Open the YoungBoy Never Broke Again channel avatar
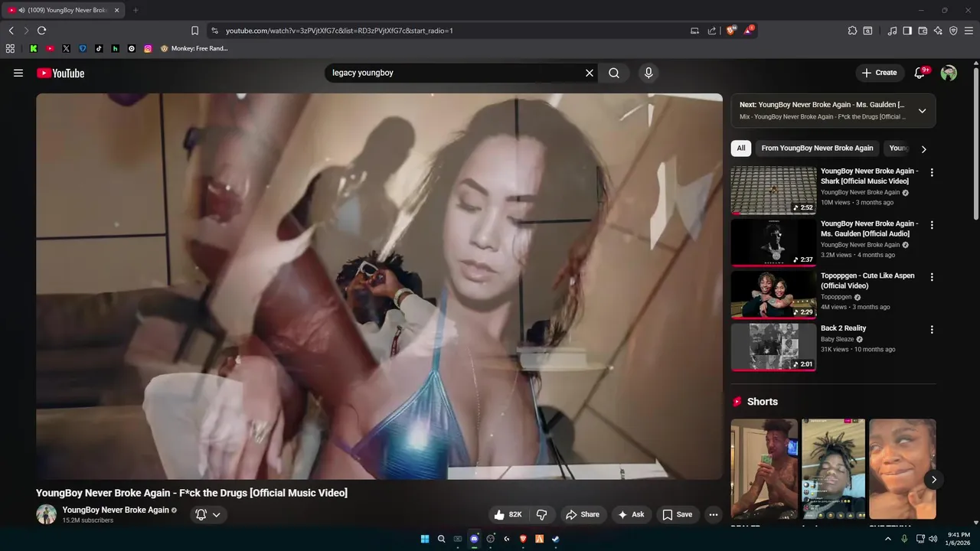Viewport: 980px width, 551px height. pyautogui.click(x=47, y=514)
